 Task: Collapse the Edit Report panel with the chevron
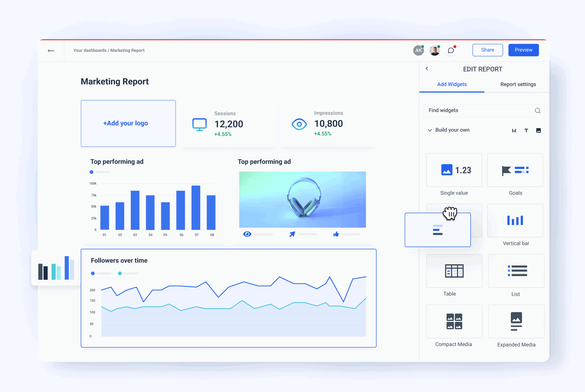click(427, 68)
